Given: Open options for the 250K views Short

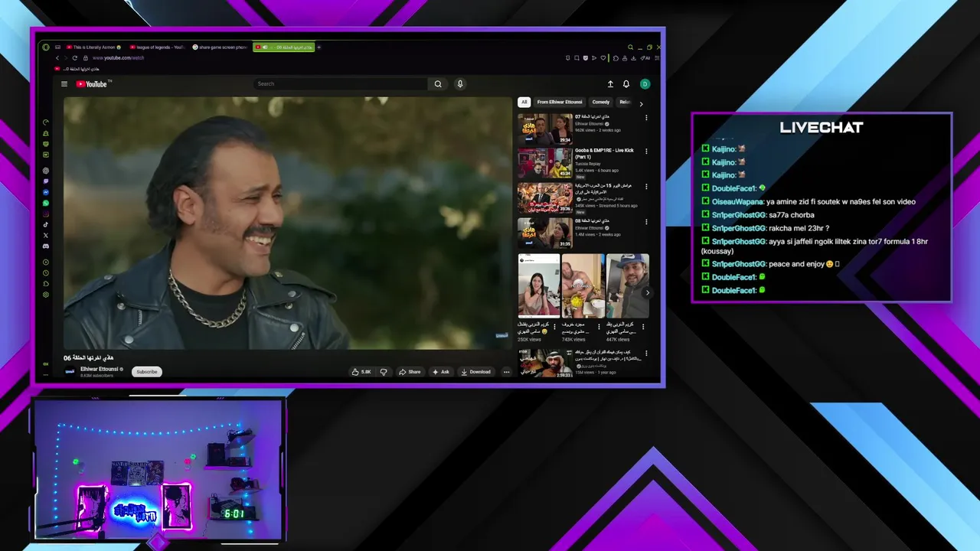Looking at the screenshot, I should pos(555,326).
